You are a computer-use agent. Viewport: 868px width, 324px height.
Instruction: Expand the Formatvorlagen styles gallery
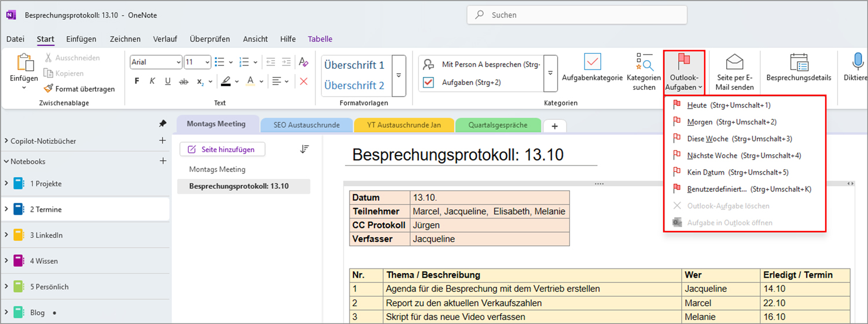click(x=399, y=75)
